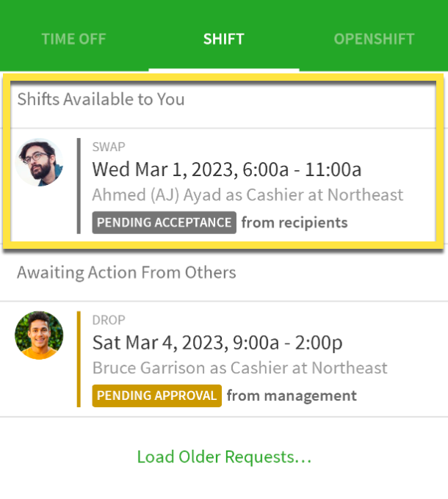Switch to the TIME OFF tab
Viewport: 448px width, 499px height.
click(73, 39)
